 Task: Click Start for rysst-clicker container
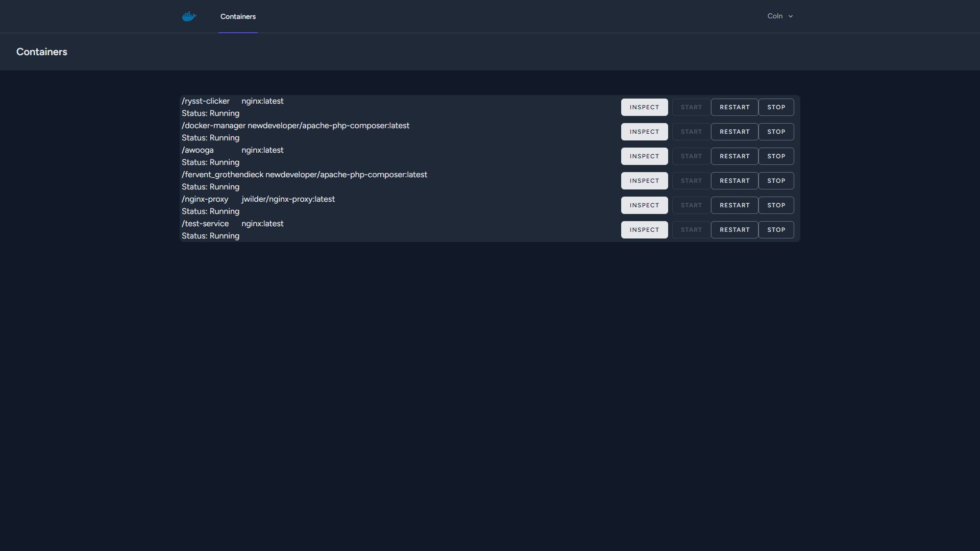(x=691, y=107)
